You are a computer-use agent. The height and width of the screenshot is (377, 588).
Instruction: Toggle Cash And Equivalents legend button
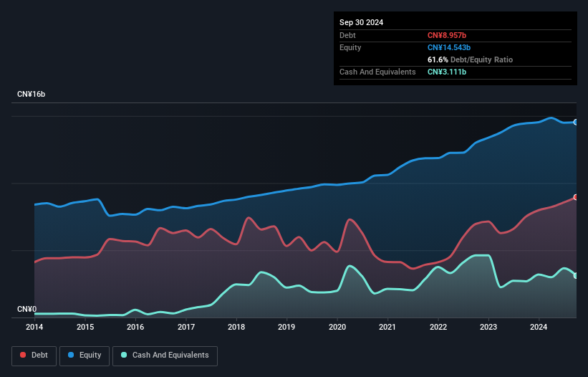click(x=165, y=355)
